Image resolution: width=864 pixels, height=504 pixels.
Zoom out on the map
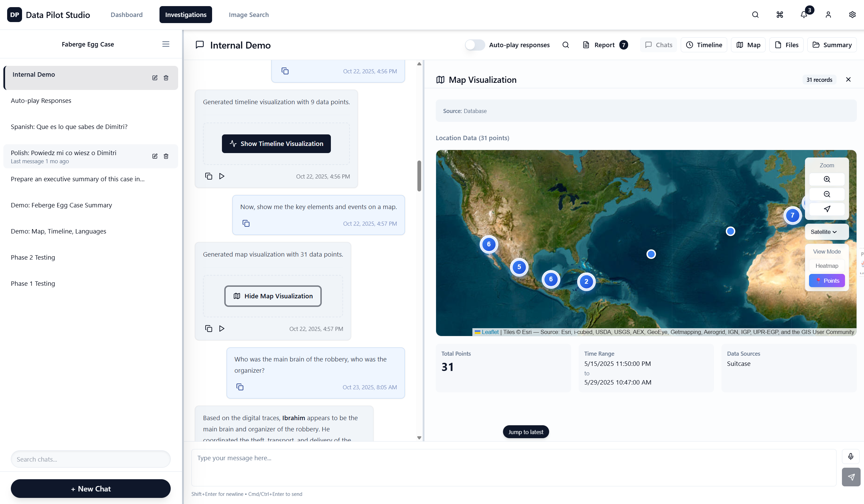827,194
